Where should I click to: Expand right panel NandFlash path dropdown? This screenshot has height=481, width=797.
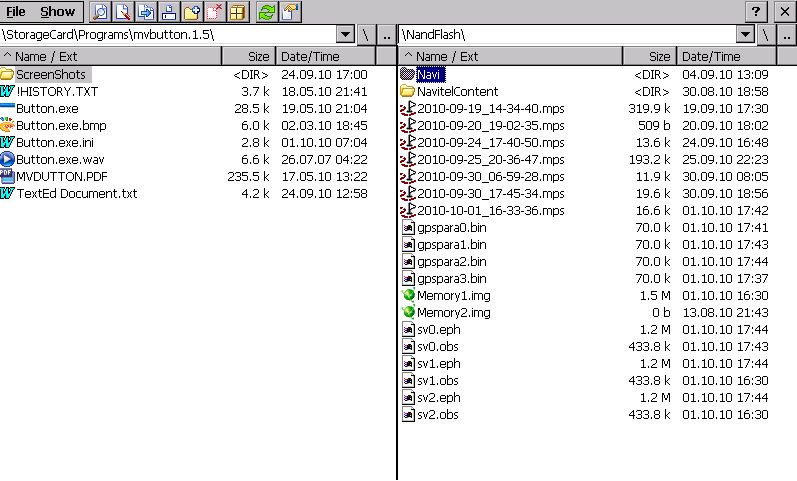(745, 34)
